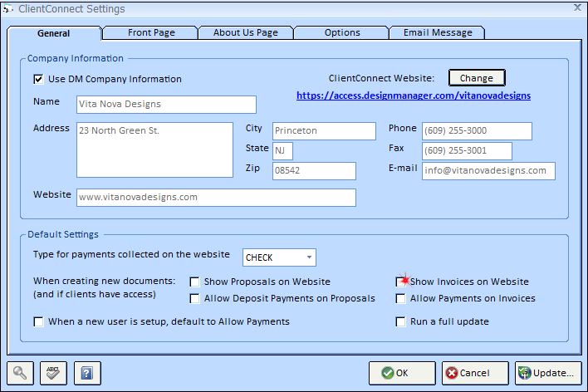Expand the payment type CHECK dropdown
Viewport: 588px width, 392px height.
pos(309,257)
